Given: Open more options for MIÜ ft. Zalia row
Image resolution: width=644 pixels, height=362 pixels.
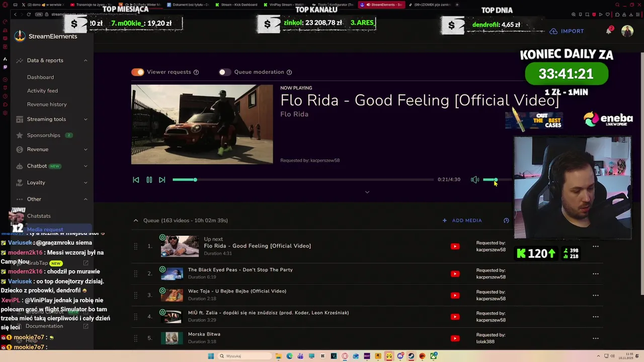Looking at the screenshot, I should pos(596,317).
